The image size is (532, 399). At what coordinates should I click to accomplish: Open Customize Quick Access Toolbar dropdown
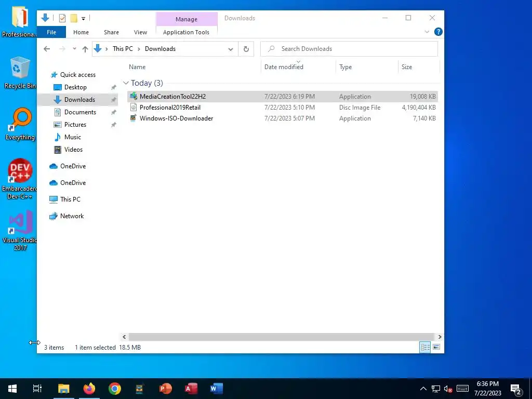pos(83,18)
